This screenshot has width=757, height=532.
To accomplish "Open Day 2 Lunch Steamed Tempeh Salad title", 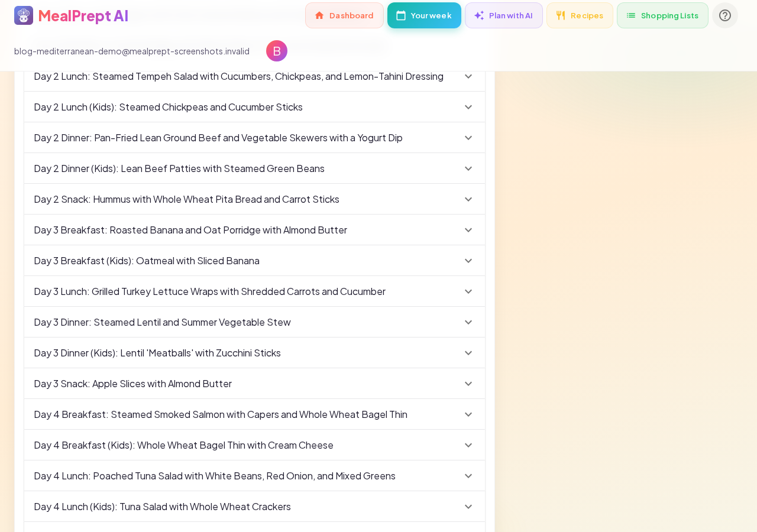I will [x=239, y=76].
